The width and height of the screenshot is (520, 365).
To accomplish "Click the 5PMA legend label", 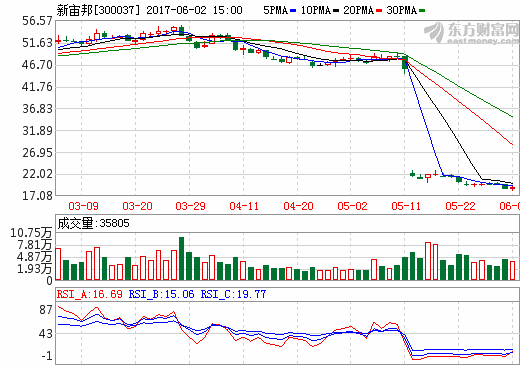I will click(275, 10).
